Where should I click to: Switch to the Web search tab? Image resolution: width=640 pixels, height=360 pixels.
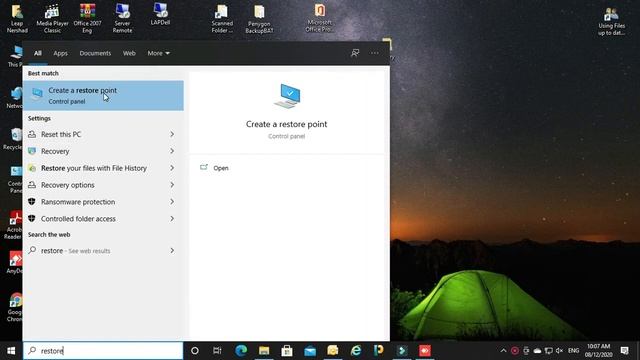tap(129, 53)
